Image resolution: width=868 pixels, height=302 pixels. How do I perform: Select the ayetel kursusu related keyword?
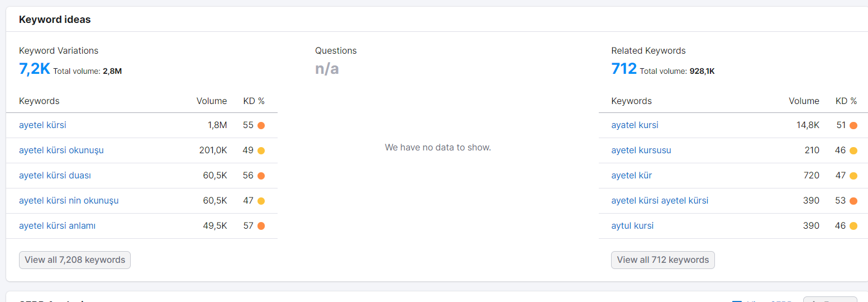tap(641, 150)
